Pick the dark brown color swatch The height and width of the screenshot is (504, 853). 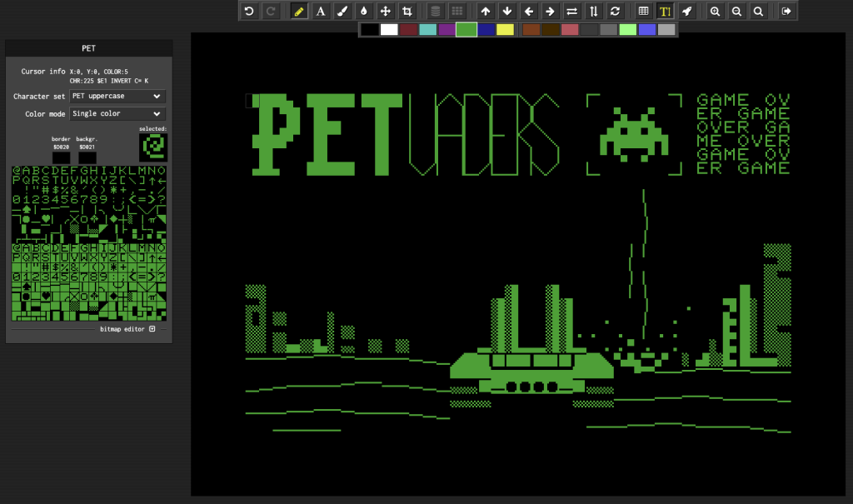tap(550, 29)
